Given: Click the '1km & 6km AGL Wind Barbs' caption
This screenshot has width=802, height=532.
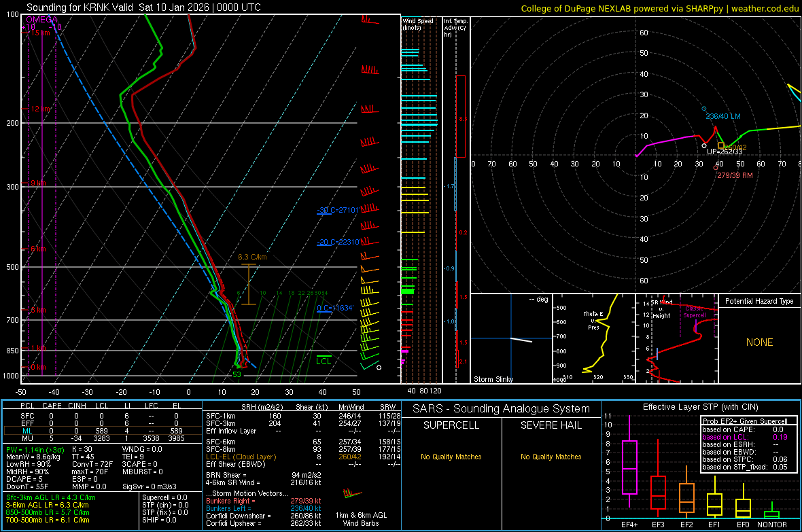Looking at the screenshot, I should point(361,519).
